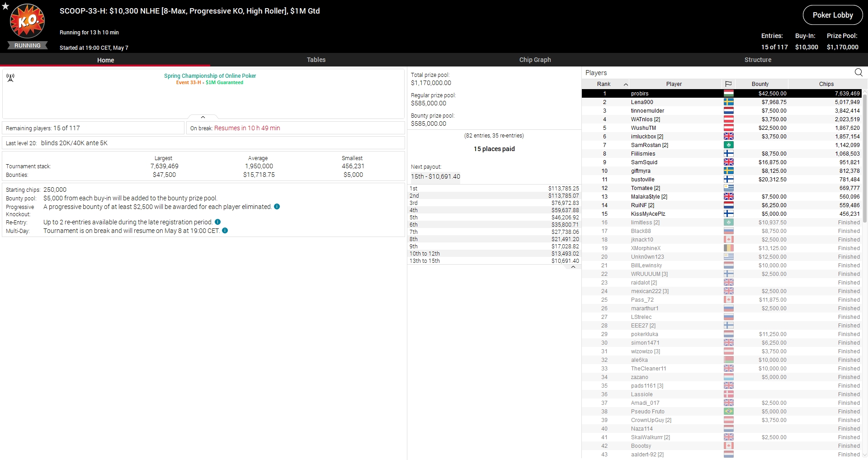Click the K.O. tournament logo icon
868x460 pixels.
(x=28, y=21)
